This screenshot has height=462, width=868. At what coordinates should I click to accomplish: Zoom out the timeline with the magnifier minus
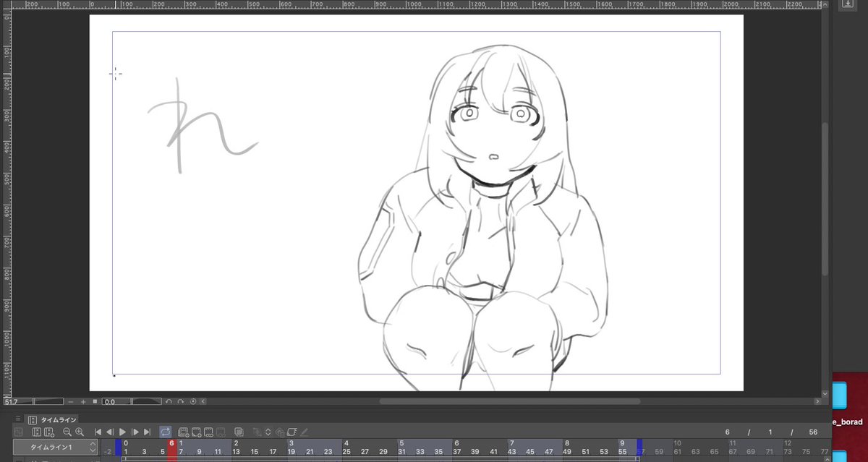coord(67,432)
